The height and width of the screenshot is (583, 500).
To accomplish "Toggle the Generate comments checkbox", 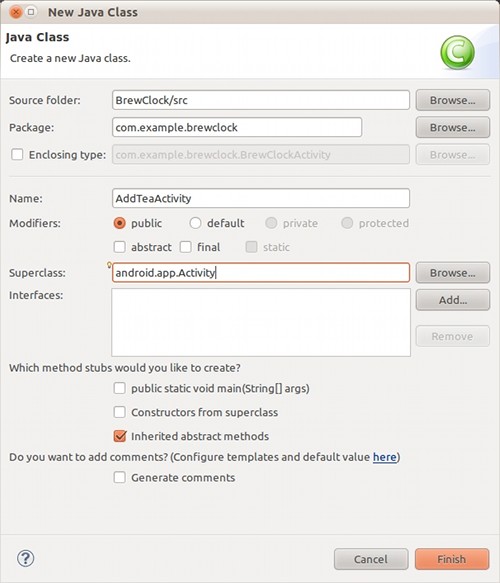I will [x=119, y=477].
